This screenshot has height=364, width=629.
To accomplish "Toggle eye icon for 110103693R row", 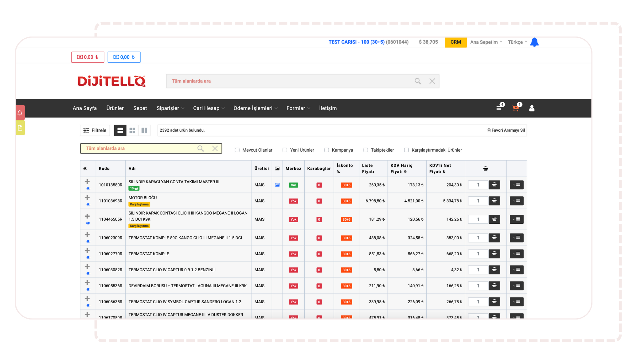I will click(88, 204).
